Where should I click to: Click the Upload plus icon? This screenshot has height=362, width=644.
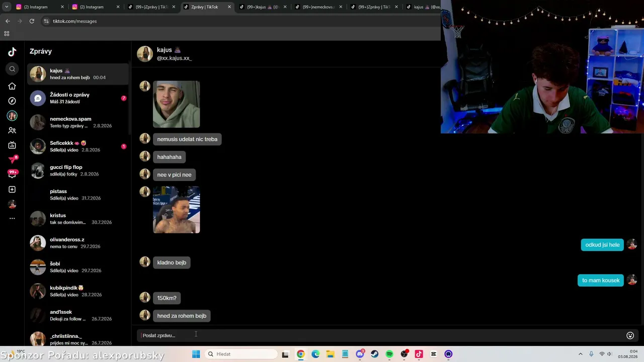coord(12,190)
